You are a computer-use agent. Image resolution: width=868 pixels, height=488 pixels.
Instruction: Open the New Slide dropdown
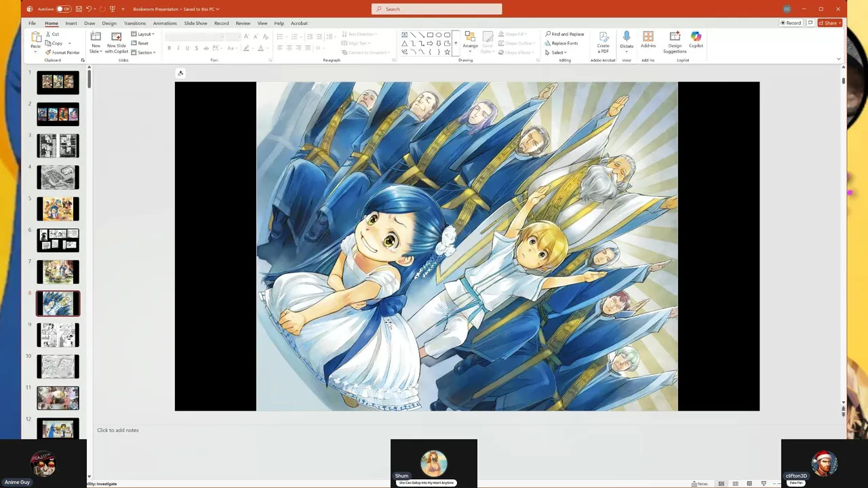(96, 48)
